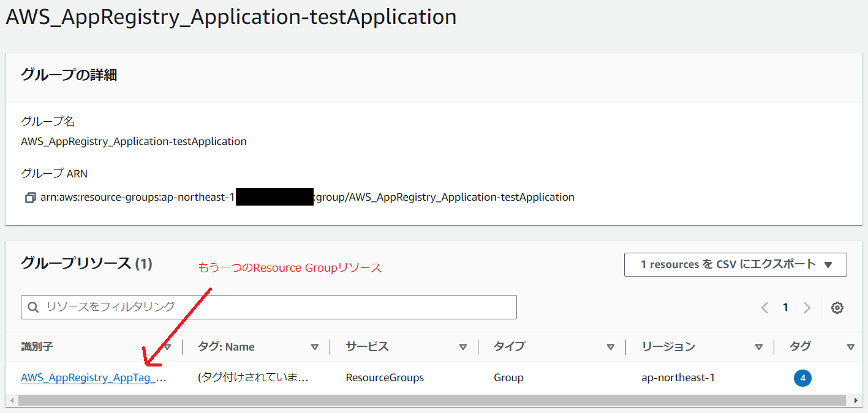Sort by タグ: Name column

tap(315, 347)
